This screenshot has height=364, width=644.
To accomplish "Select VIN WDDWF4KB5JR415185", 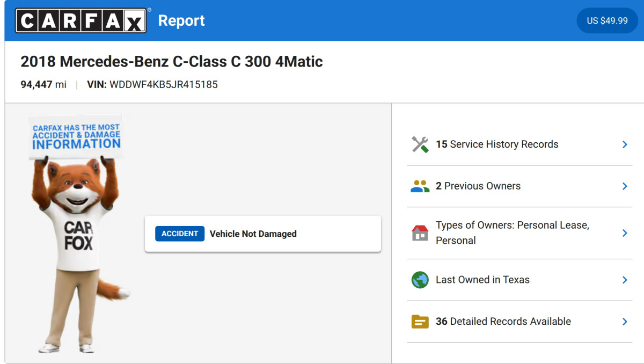I will (x=152, y=84).
